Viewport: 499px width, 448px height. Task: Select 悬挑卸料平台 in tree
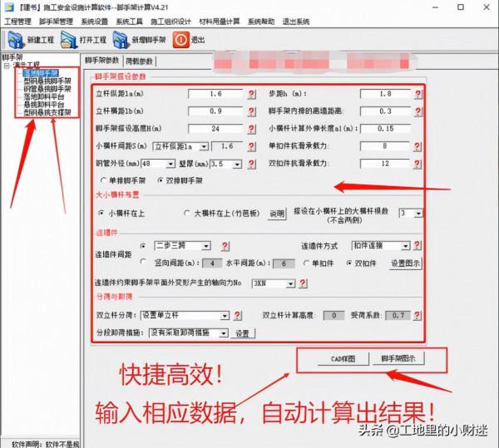tap(44, 105)
